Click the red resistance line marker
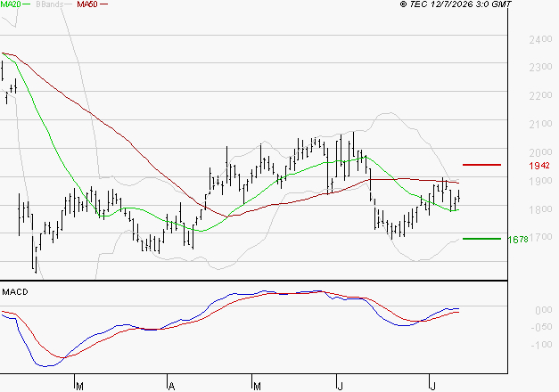Screen dimensions: 559x392 click(481, 165)
